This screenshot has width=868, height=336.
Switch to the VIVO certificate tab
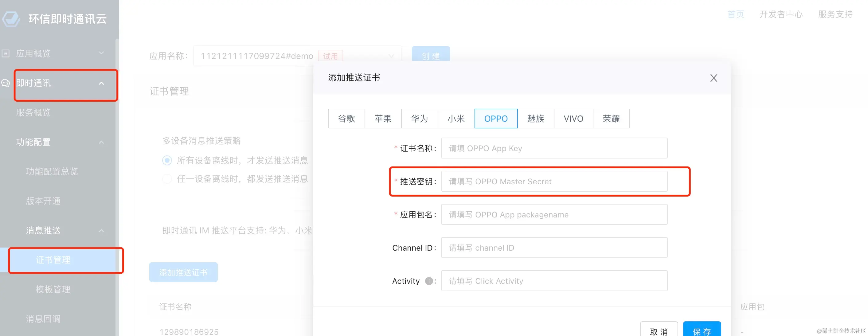tap(573, 119)
